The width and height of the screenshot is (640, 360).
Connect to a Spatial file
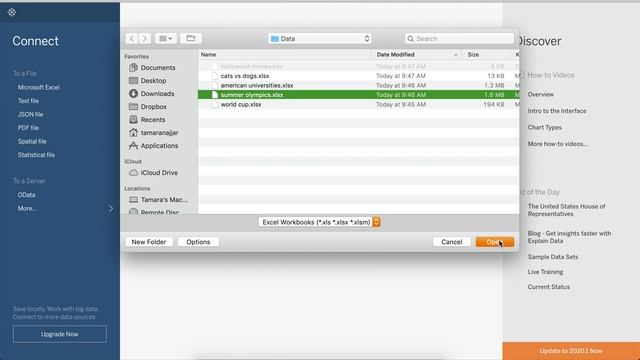[32, 141]
